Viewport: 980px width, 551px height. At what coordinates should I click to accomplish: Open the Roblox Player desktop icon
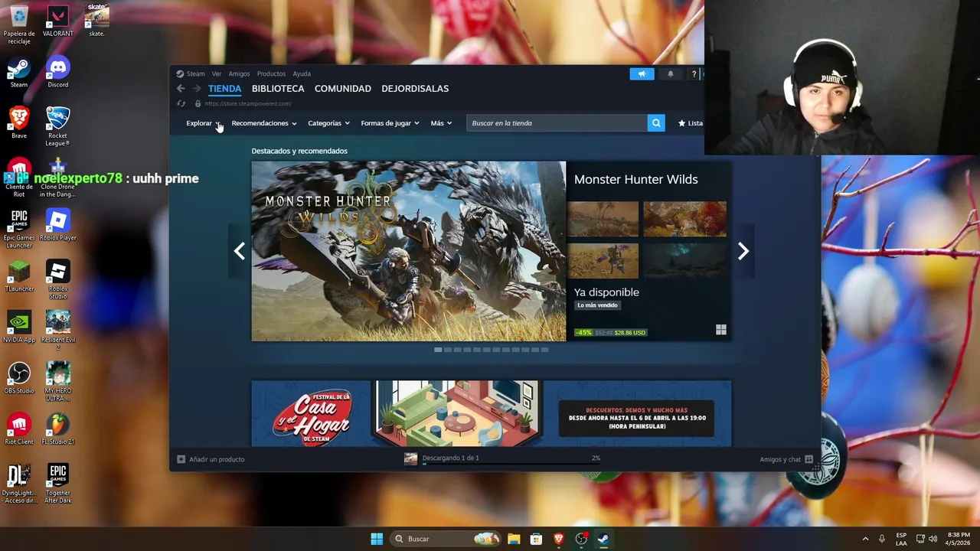(x=57, y=225)
